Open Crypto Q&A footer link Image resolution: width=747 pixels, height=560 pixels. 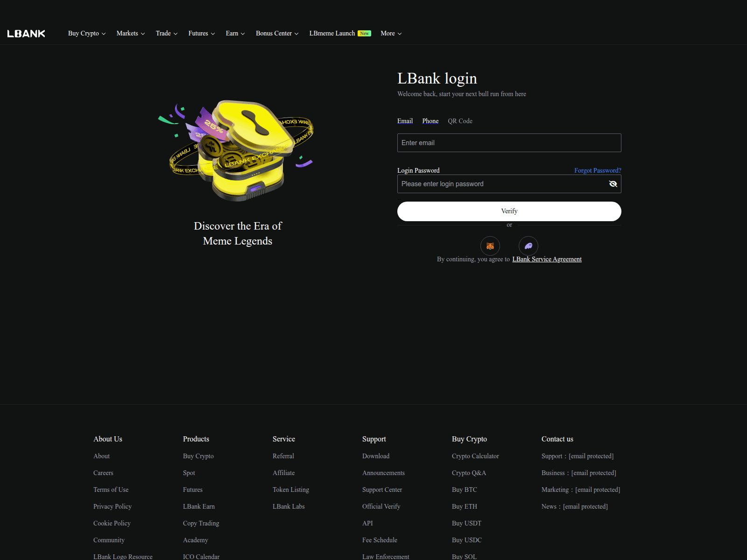pos(469,473)
